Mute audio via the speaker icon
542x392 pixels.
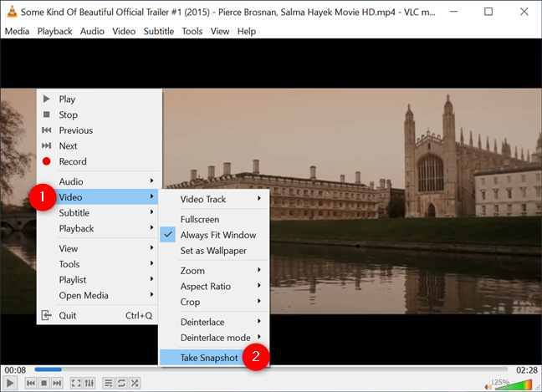488,387
